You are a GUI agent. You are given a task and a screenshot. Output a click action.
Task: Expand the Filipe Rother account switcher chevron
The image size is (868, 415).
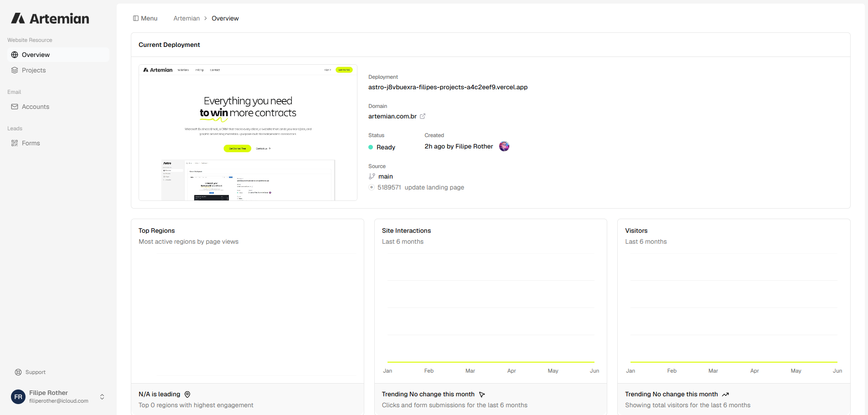click(x=102, y=397)
